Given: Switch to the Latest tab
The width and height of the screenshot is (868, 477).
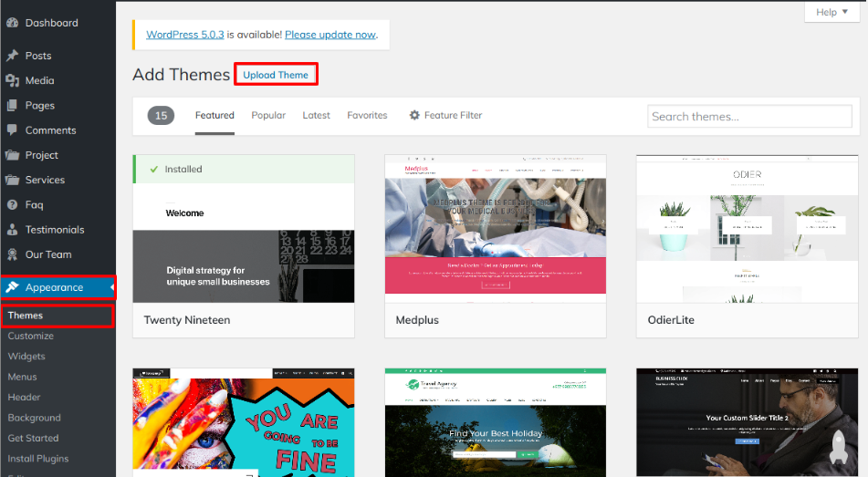Looking at the screenshot, I should [x=316, y=115].
